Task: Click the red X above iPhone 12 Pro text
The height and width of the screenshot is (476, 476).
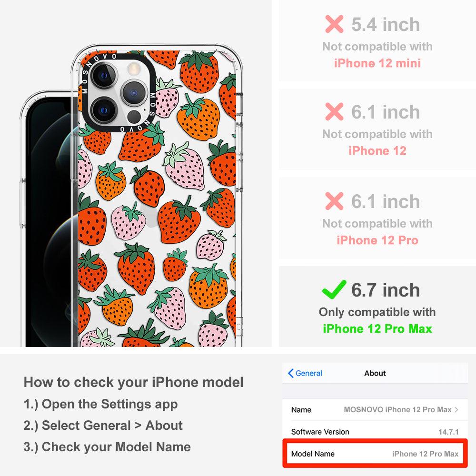Action: [334, 201]
